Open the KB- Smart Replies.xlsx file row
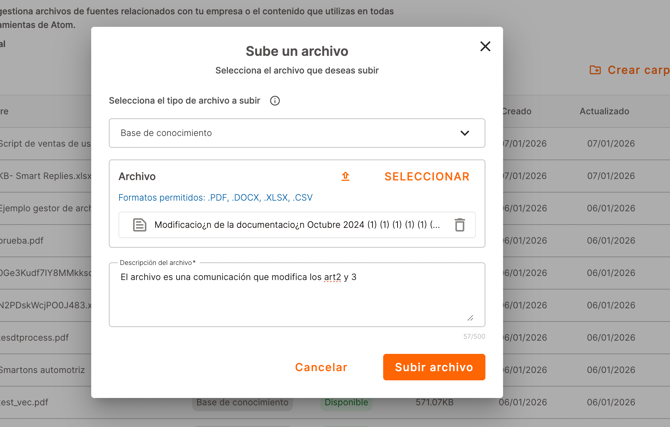670x427 pixels. [45, 176]
